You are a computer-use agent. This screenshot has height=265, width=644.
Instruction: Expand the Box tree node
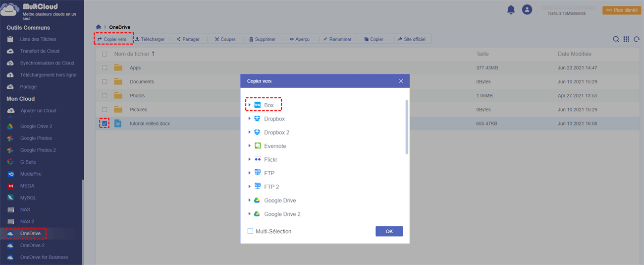(250, 105)
